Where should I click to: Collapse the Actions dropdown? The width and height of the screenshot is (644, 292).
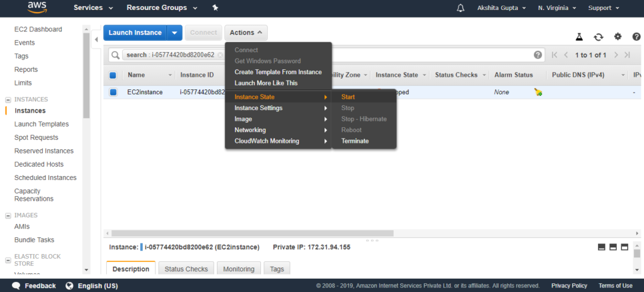tap(247, 33)
